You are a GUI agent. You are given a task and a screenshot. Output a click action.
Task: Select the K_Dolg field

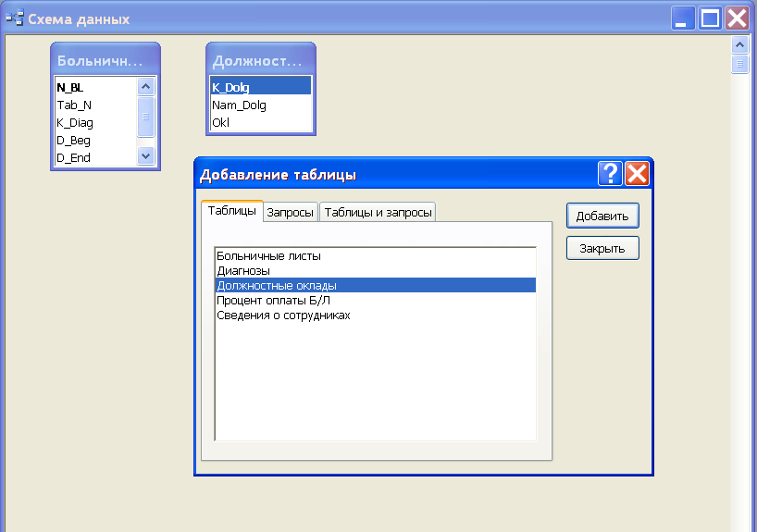tap(261, 87)
